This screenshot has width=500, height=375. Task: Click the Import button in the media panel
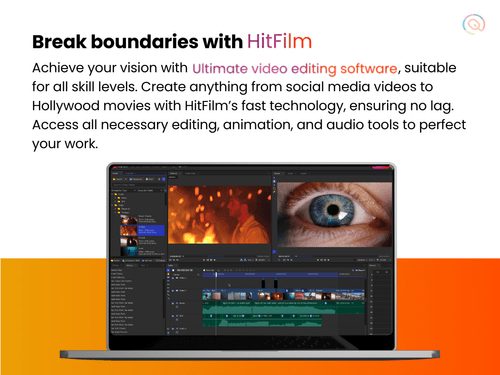[119, 179]
